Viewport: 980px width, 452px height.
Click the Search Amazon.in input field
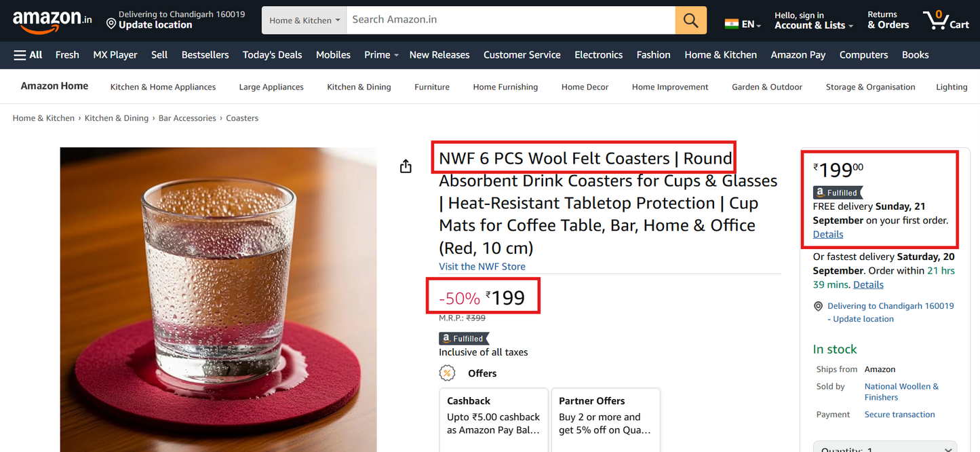click(510, 20)
